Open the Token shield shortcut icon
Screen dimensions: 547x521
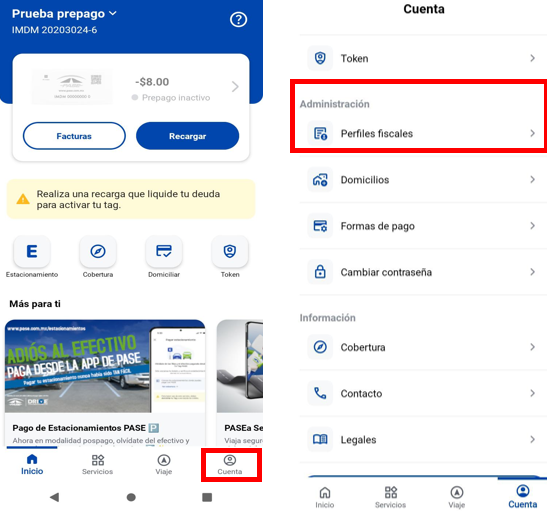coord(230,251)
